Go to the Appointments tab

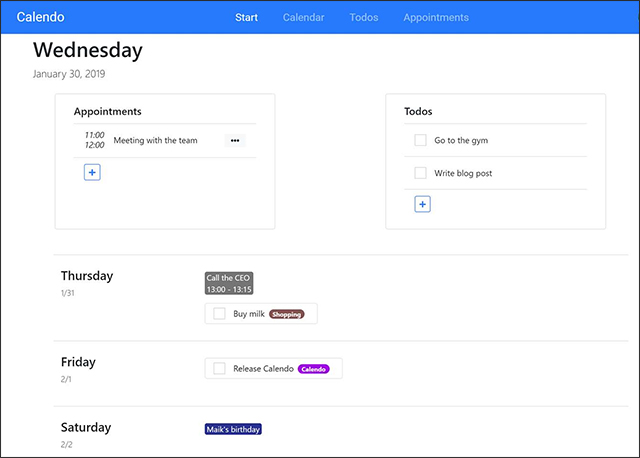tap(436, 17)
